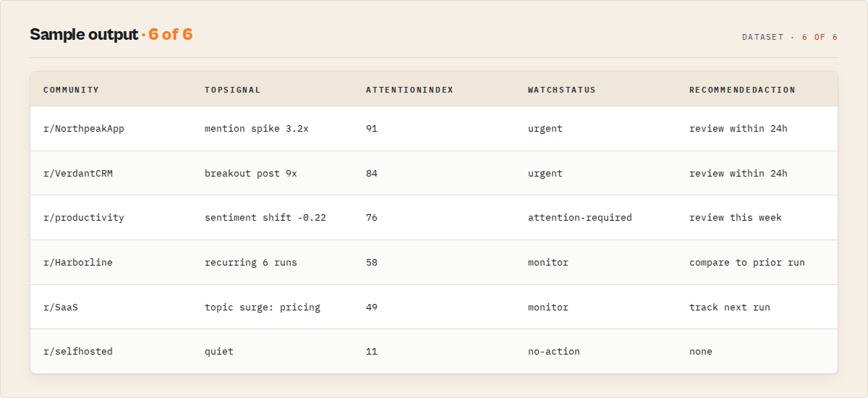Click 'urgent' status in r/NorthpeakApp row
Viewport: 868px width, 398px height.
[x=545, y=129]
